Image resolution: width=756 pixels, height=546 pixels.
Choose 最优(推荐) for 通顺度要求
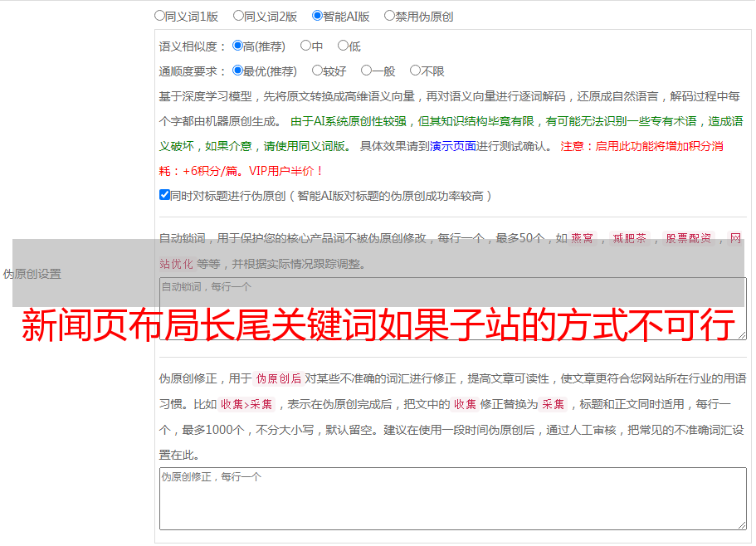click(238, 71)
